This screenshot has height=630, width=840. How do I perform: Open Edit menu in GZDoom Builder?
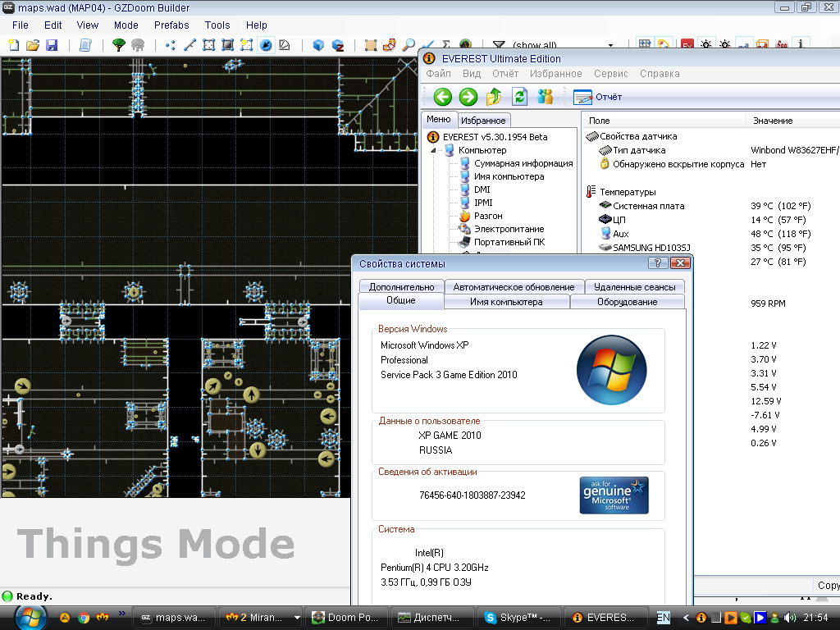click(x=53, y=25)
